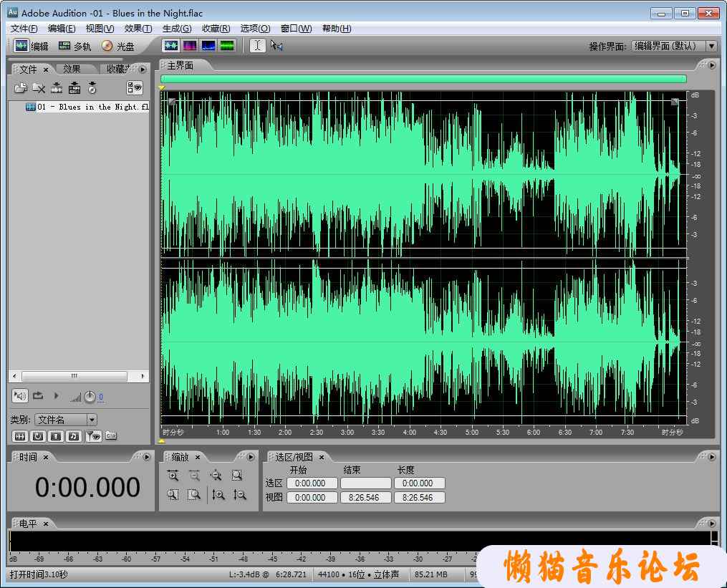Open the 生成(G) menu
Image resolution: width=727 pixels, height=588 pixels.
tap(177, 29)
